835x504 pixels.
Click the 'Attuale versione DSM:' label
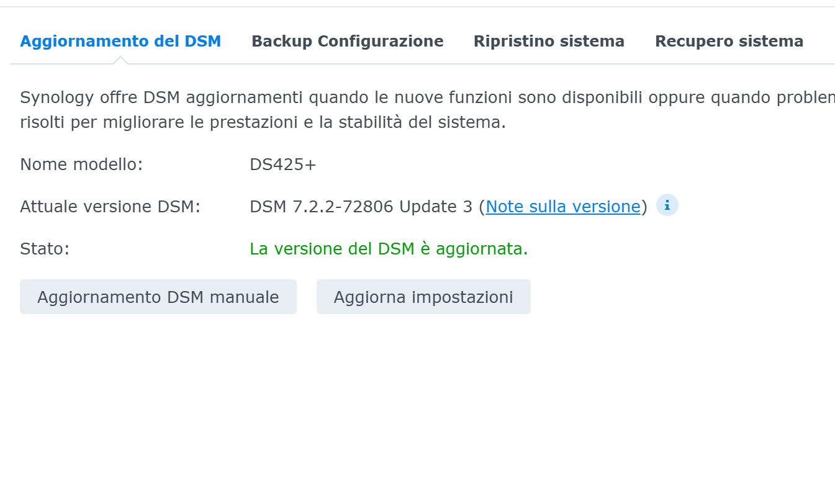pos(110,207)
